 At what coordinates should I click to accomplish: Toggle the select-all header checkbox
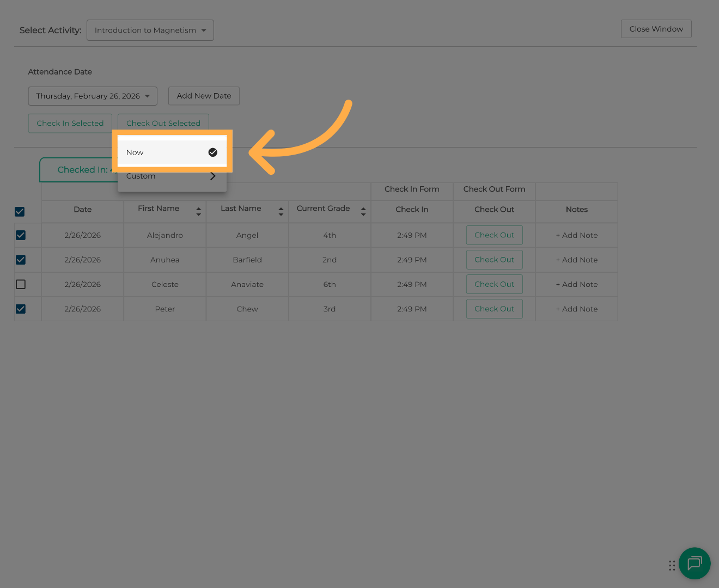point(20,211)
